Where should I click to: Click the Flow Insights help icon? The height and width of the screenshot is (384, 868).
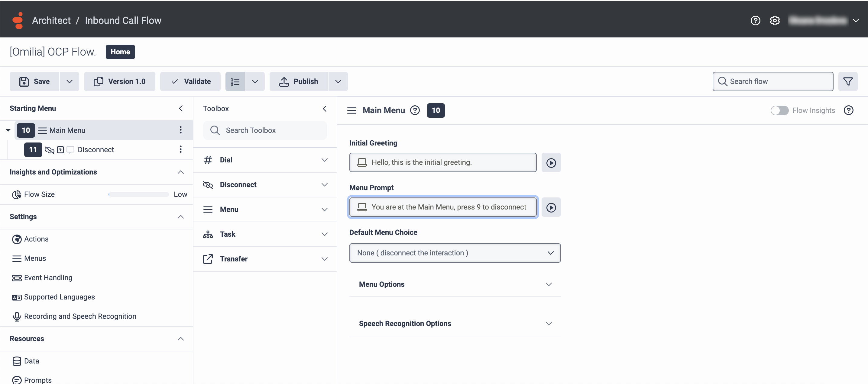pos(848,110)
